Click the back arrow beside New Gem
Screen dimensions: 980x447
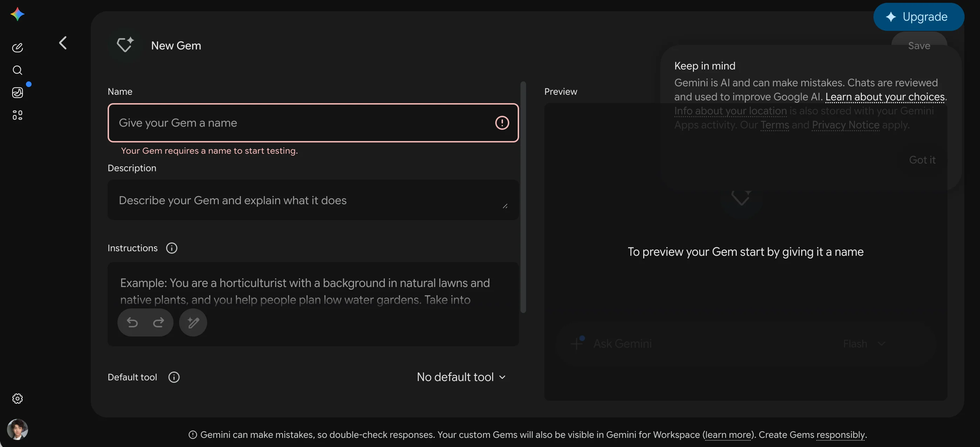[63, 43]
